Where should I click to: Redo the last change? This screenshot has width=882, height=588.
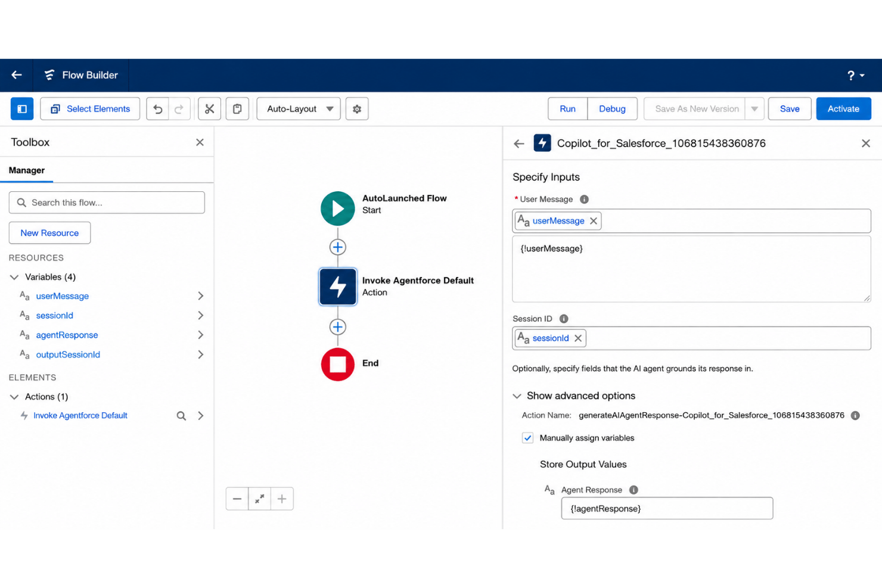tap(179, 109)
